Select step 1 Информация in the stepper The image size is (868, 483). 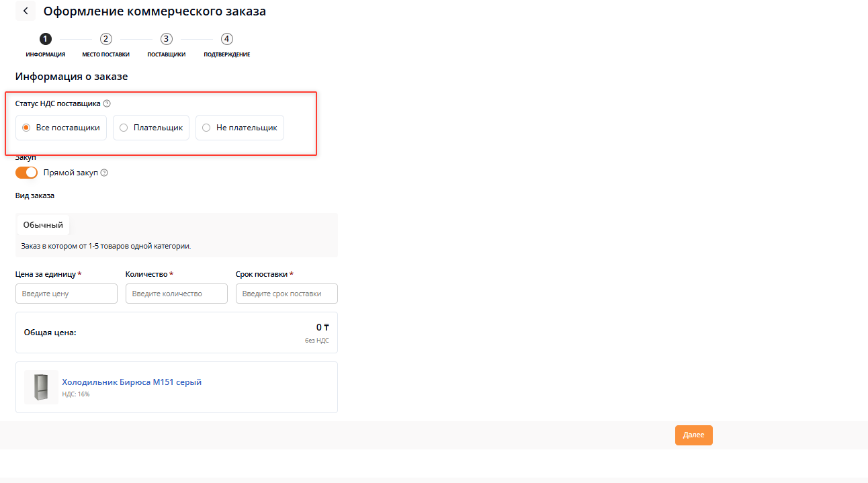tap(46, 39)
